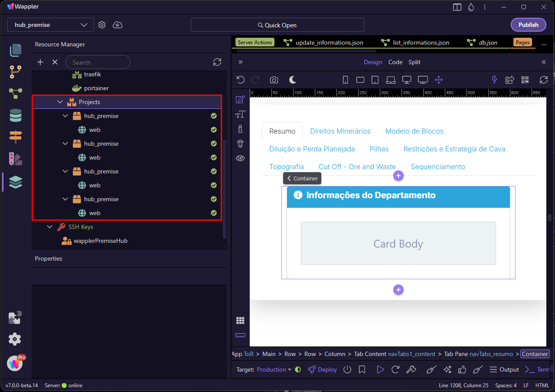Toggle the half-circle target state icon
This screenshot has width=555, height=392.
(298, 370)
